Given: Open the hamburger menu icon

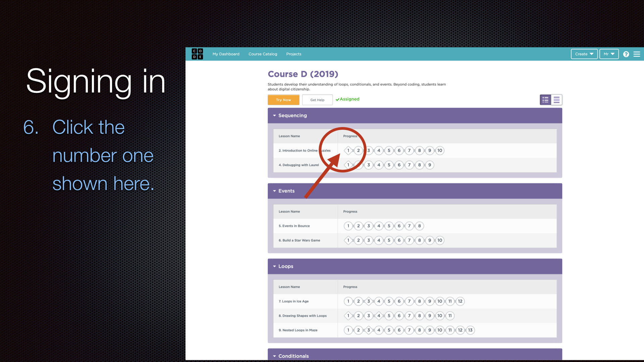Looking at the screenshot, I should coord(637,54).
